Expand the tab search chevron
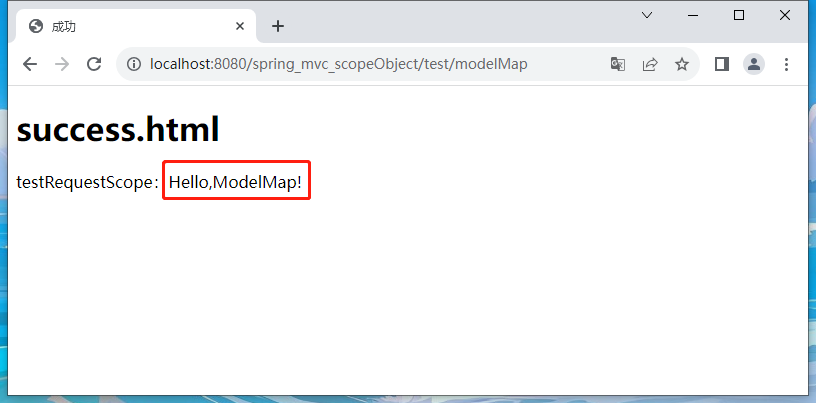Screen dimensions: 816x403 click(x=647, y=15)
